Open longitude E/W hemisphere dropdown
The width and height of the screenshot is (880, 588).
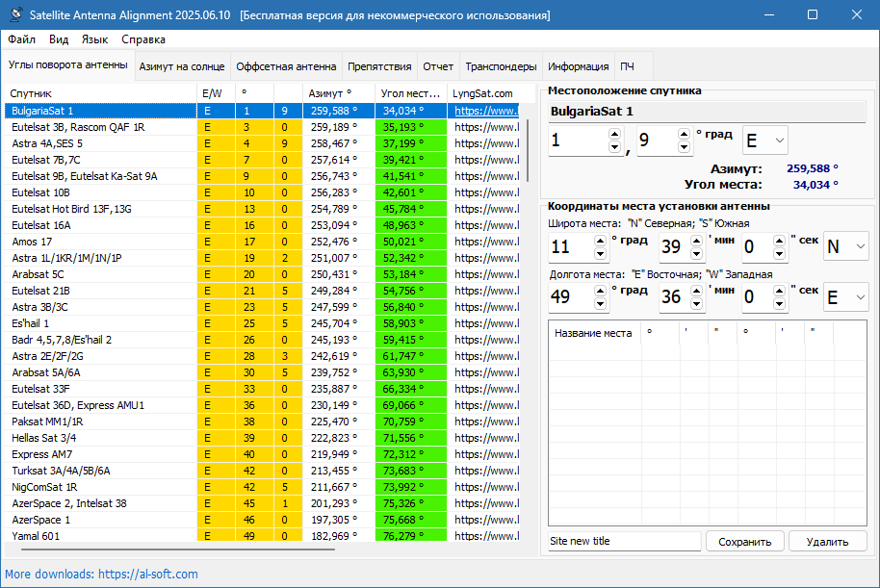tap(845, 296)
